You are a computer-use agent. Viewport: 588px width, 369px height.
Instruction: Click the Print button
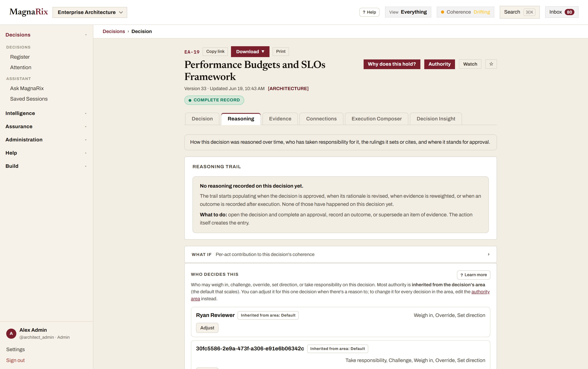[x=281, y=51]
